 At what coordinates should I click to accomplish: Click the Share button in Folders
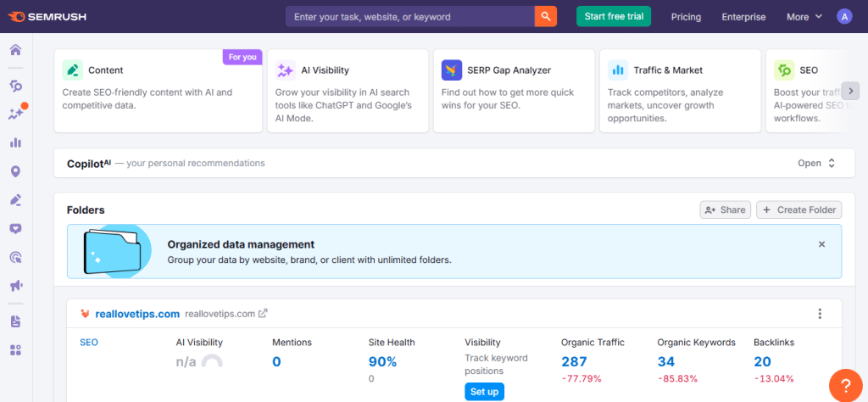tap(726, 209)
